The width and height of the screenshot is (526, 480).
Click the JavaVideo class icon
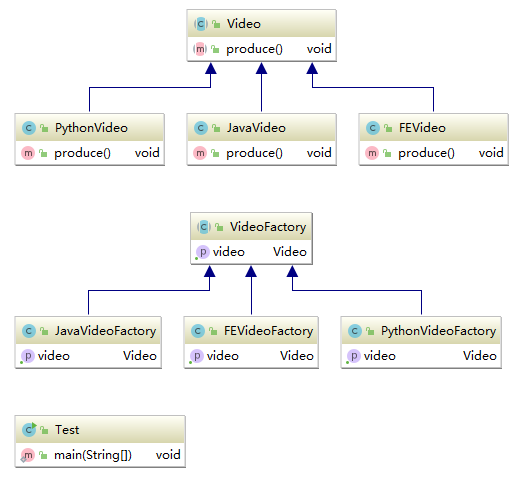(201, 128)
